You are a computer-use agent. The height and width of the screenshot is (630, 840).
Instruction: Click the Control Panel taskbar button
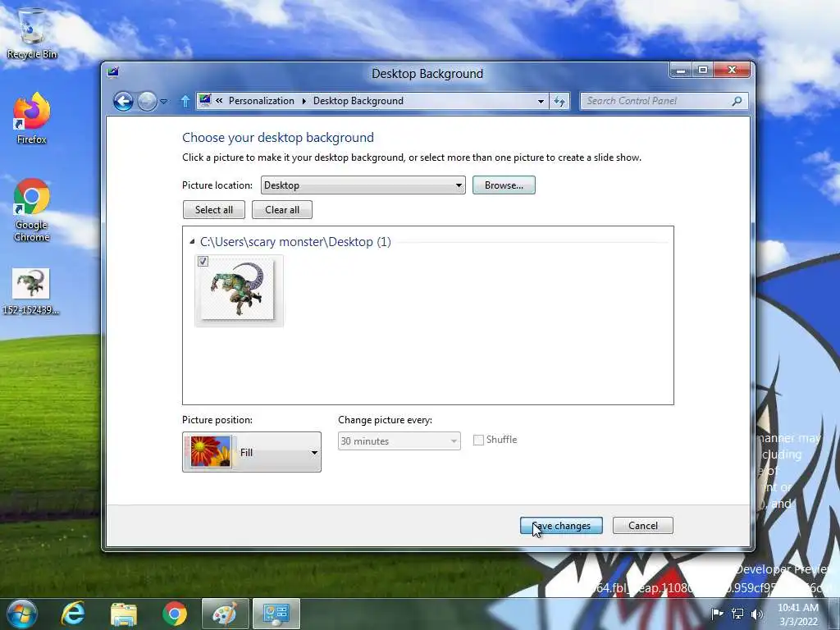pyautogui.click(x=276, y=614)
